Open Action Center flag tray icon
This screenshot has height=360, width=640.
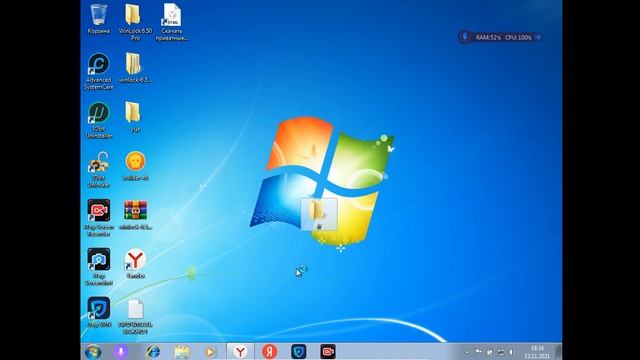[478, 352]
